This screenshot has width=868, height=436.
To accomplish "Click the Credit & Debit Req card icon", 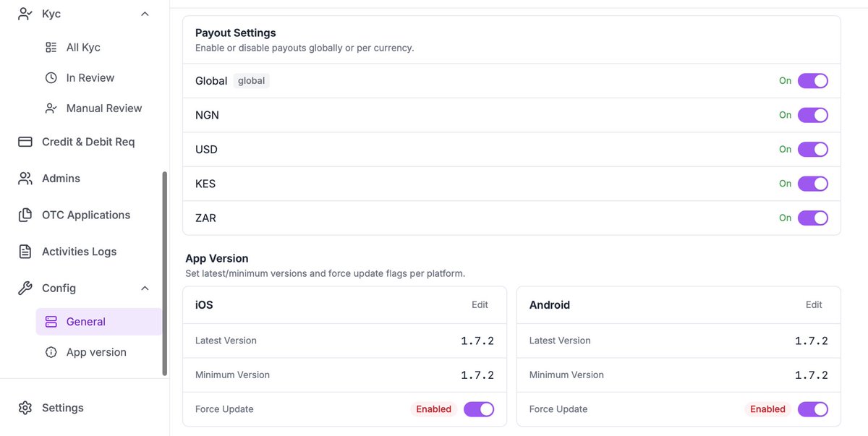I will (25, 142).
